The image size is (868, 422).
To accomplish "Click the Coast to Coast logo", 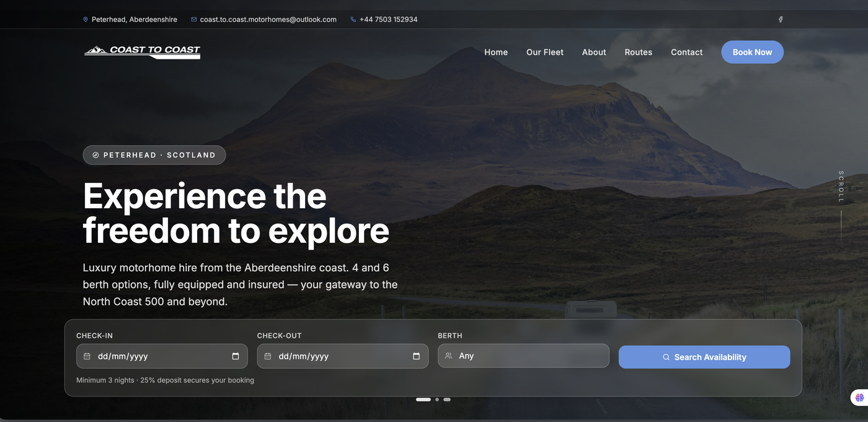I will [142, 52].
